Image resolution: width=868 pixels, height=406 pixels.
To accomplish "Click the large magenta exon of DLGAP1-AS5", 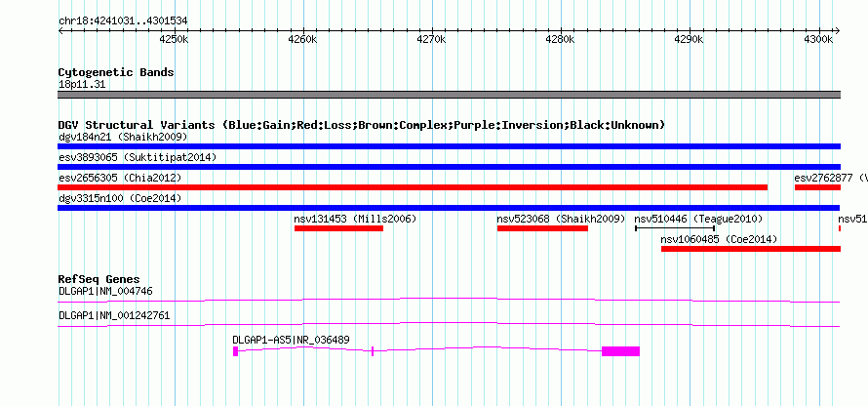I will [620, 351].
